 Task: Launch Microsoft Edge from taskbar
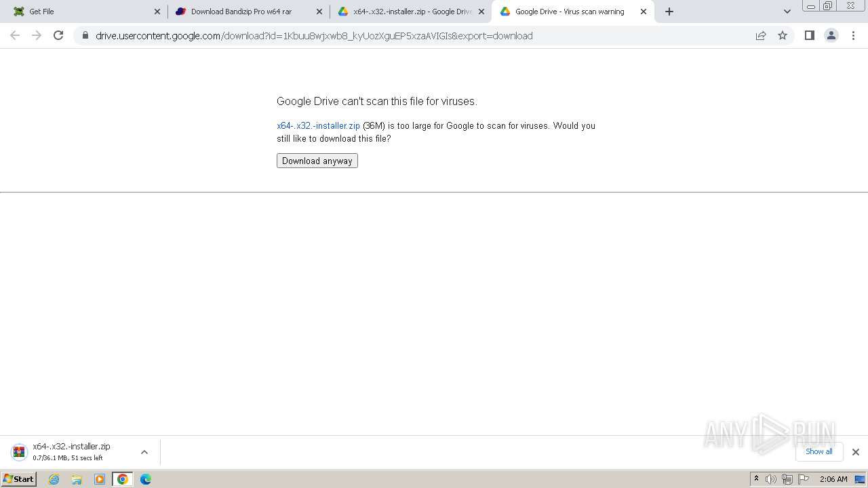point(145,479)
